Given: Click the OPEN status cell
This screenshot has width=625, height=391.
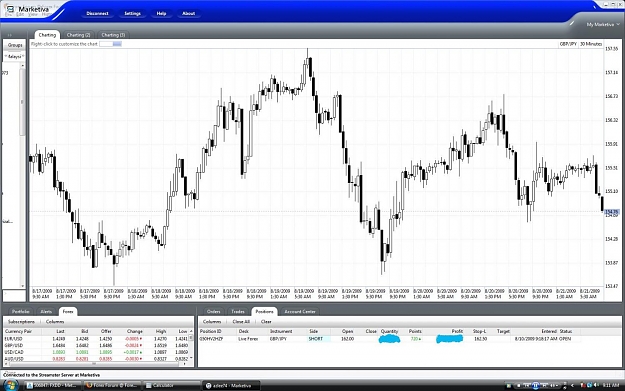Looking at the screenshot, I should tap(565, 339).
